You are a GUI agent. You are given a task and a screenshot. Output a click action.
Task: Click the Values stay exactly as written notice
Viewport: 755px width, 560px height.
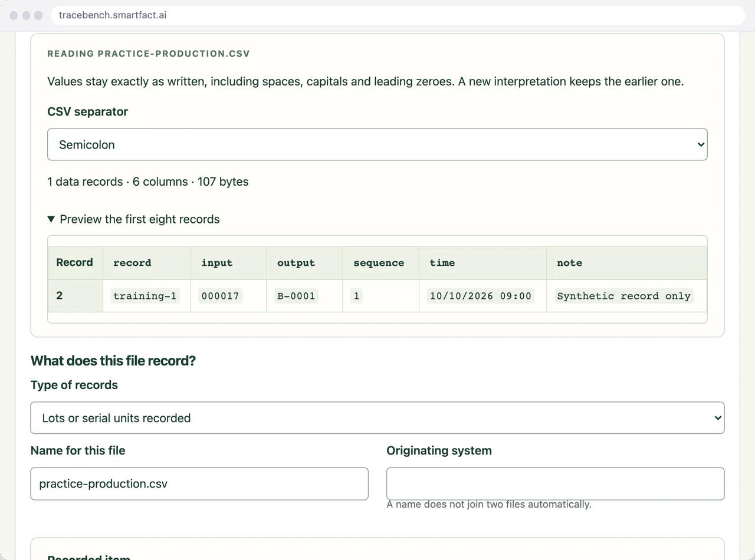(366, 81)
